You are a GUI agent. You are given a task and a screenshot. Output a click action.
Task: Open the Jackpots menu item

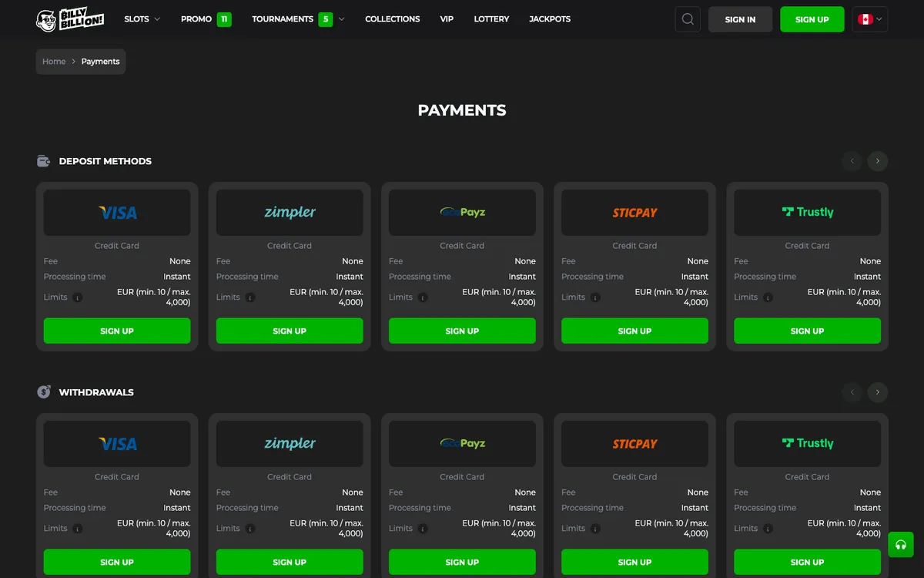point(550,19)
